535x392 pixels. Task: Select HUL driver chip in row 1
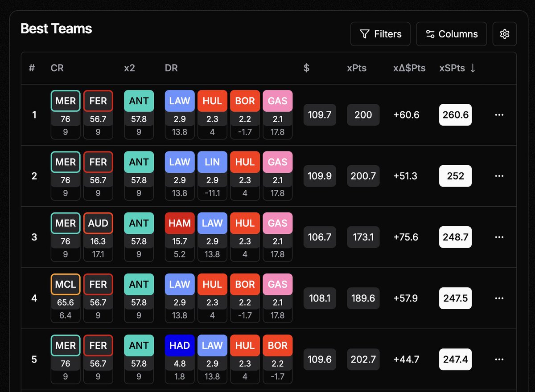(x=212, y=101)
